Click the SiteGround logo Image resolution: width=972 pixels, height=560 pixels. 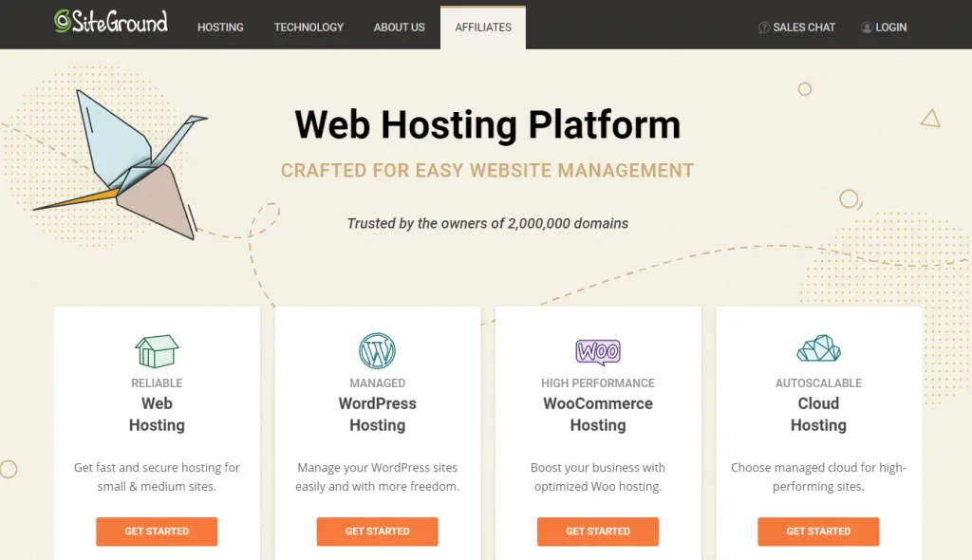click(x=110, y=22)
